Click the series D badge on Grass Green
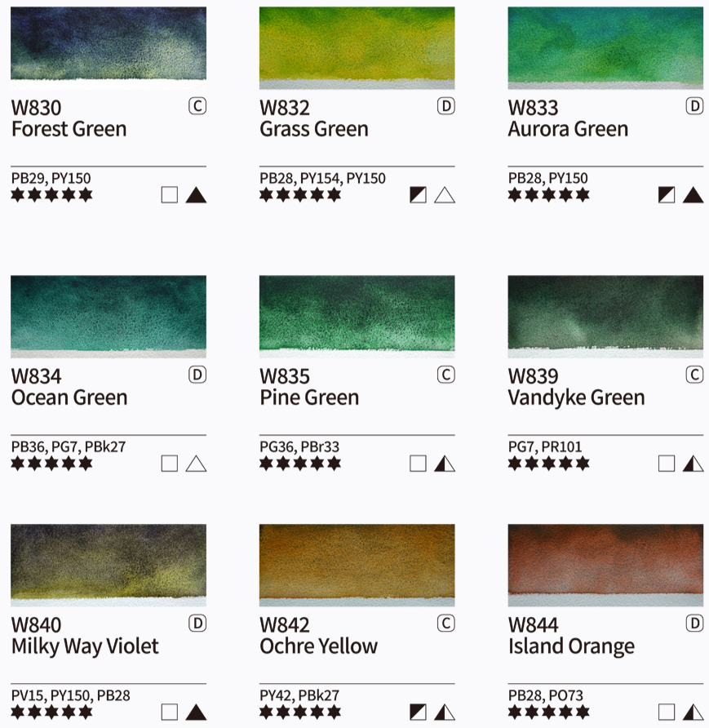Viewport: 709px width, 728px height. [x=446, y=106]
